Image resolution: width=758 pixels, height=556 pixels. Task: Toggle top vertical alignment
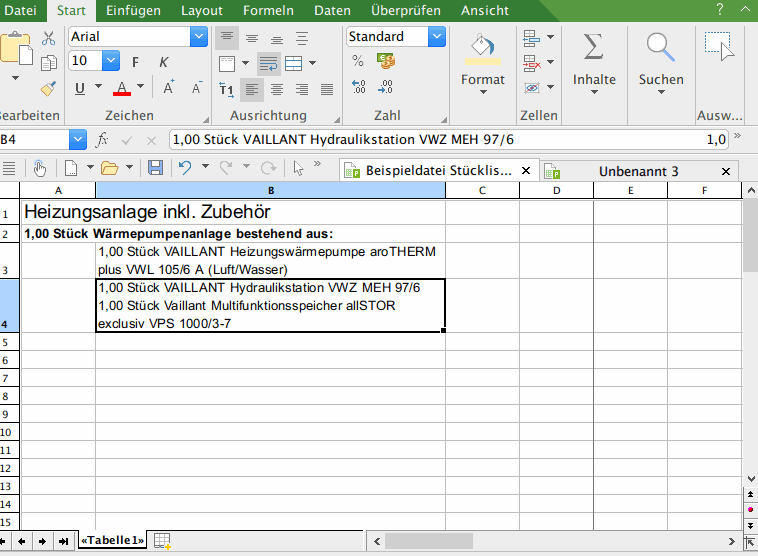pyautogui.click(x=227, y=38)
